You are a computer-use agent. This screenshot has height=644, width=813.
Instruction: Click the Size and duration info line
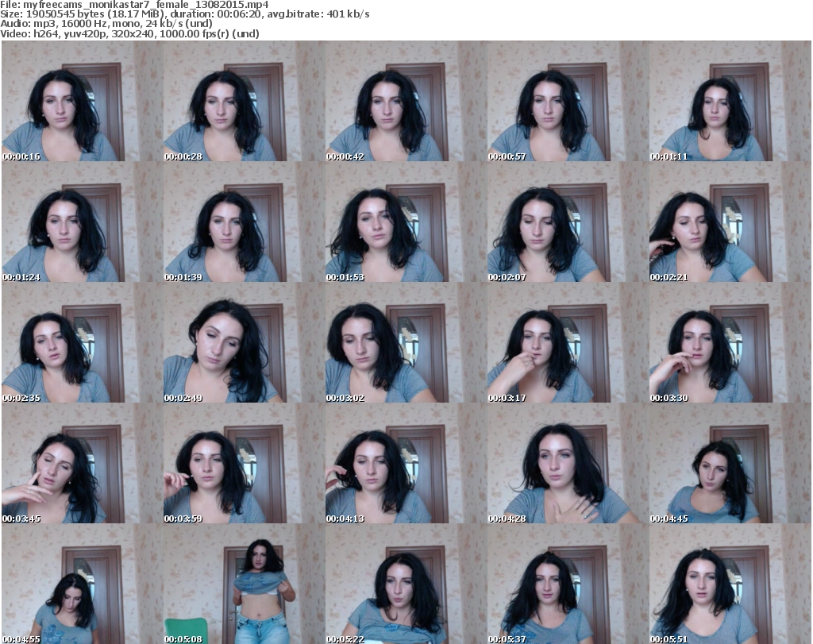tap(185, 14)
